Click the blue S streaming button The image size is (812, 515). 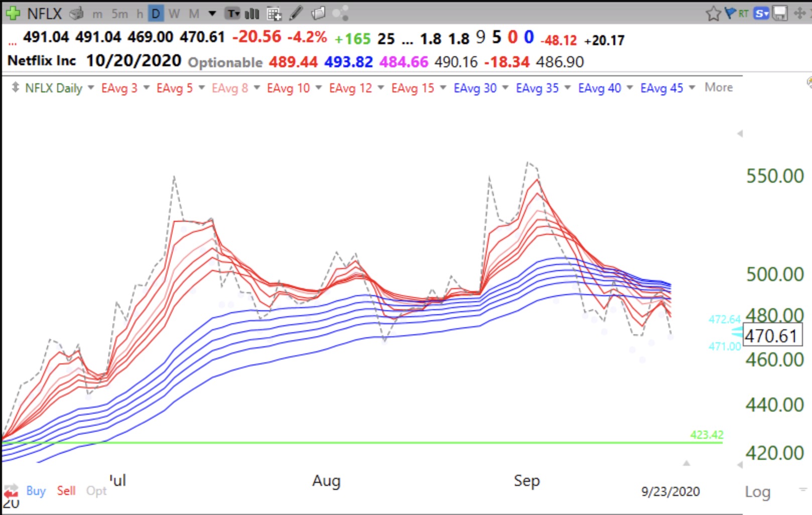tap(761, 14)
